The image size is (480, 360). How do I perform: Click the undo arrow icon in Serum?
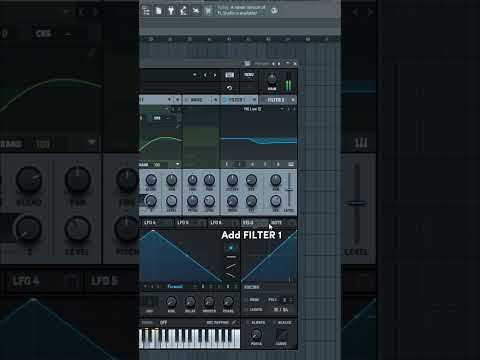click(x=229, y=88)
